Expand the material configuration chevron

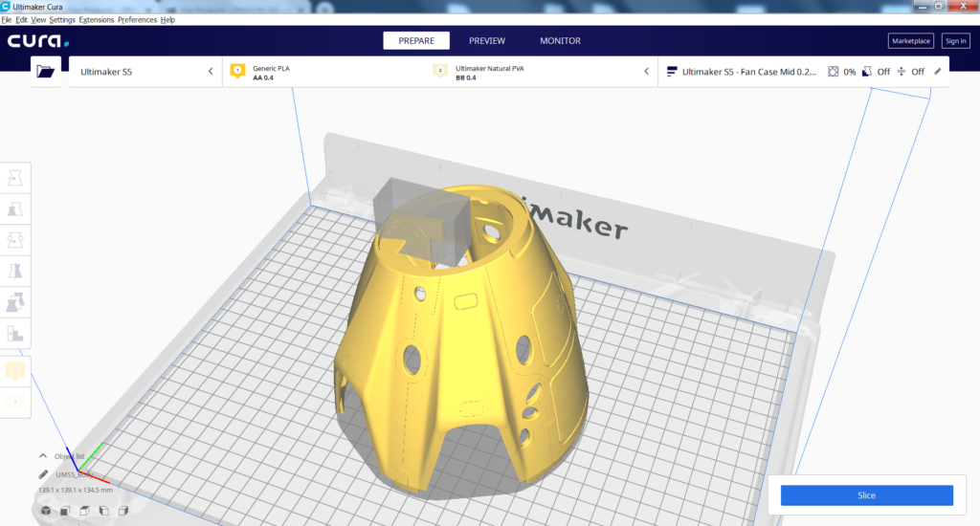point(646,72)
